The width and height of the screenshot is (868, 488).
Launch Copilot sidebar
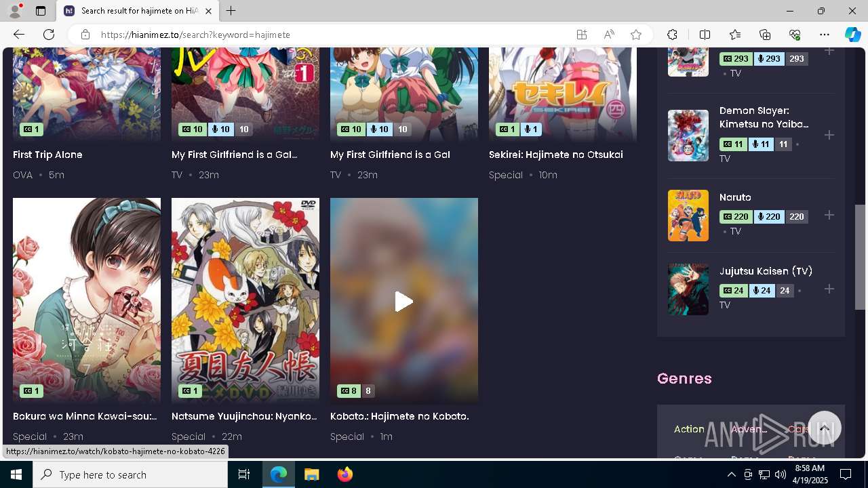click(852, 35)
